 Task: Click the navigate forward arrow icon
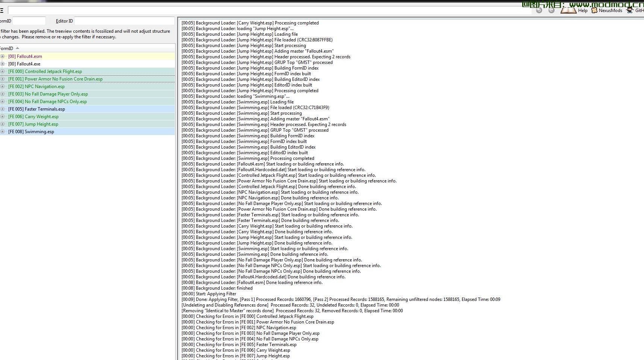[x=552, y=10]
